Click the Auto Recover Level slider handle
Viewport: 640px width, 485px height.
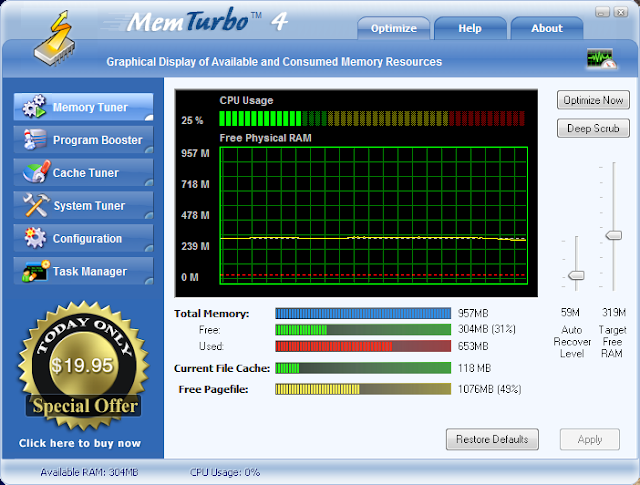[x=576, y=275]
